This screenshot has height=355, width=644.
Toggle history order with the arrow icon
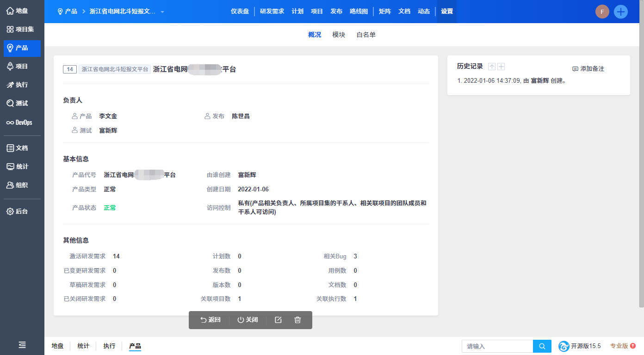tap(492, 67)
